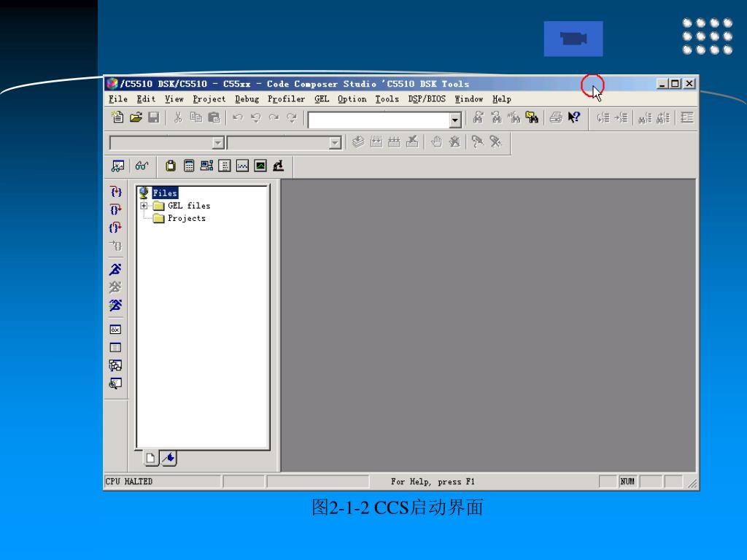747x560 pixels.
Task: Click the Cut scissors icon
Action: (x=178, y=117)
